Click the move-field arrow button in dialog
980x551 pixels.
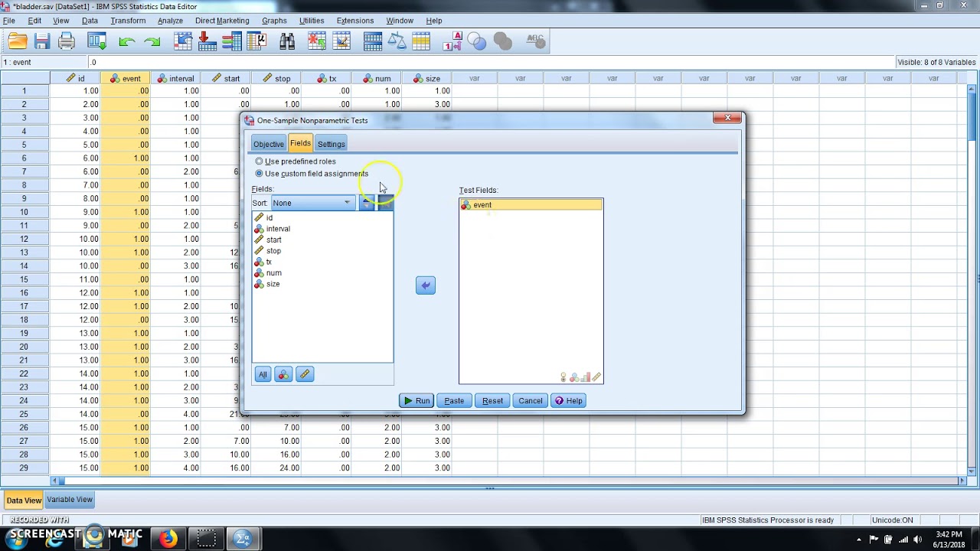pos(426,285)
